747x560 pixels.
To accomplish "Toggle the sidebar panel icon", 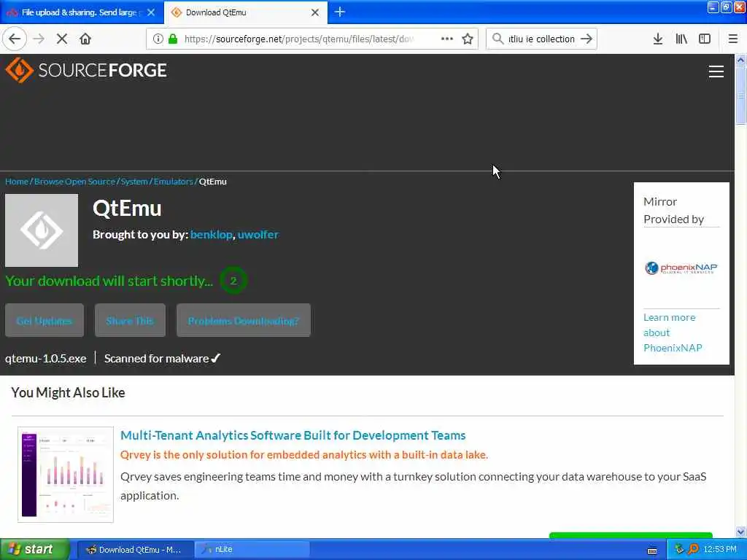I will pos(705,39).
